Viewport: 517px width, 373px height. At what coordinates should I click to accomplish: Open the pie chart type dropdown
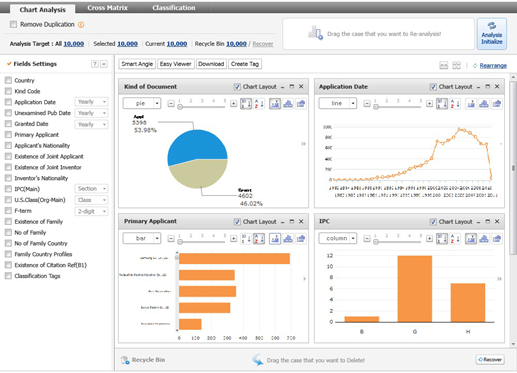point(142,104)
